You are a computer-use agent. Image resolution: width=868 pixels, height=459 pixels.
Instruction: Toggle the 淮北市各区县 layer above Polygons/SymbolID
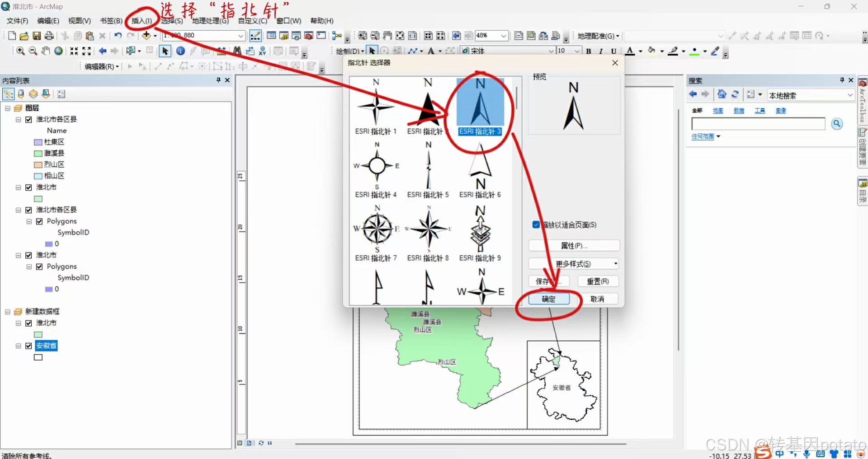(x=28, y=210)
